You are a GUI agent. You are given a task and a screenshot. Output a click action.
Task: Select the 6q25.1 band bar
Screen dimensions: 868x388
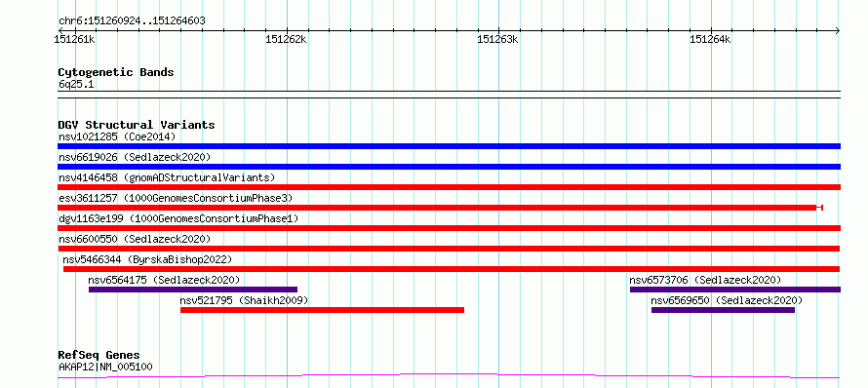click(x=449, y=95)
